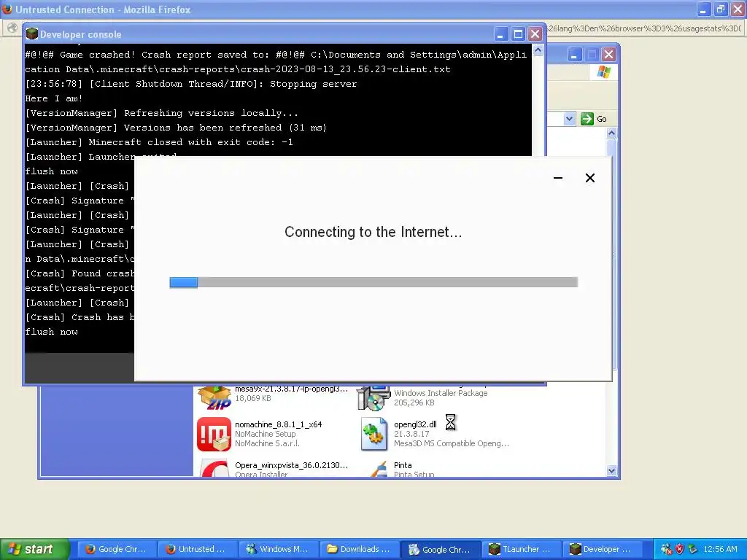
Task: Switch to Downloads taskbar item
Action: point(360,549)
